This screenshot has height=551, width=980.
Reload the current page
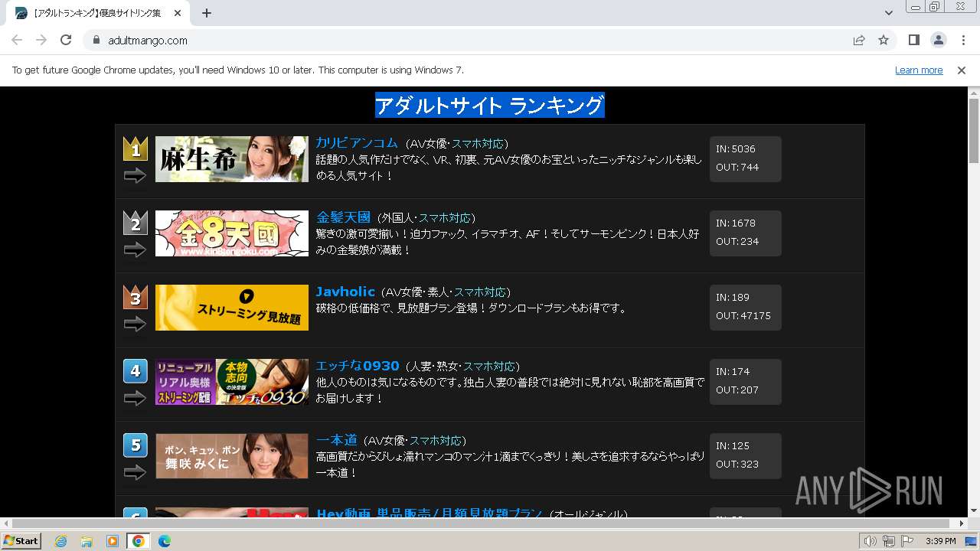(66, 40)
